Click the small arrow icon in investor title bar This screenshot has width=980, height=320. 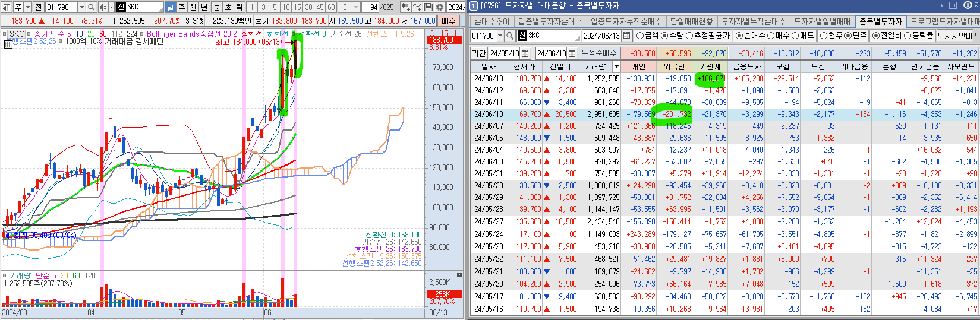tap(942, 5)
